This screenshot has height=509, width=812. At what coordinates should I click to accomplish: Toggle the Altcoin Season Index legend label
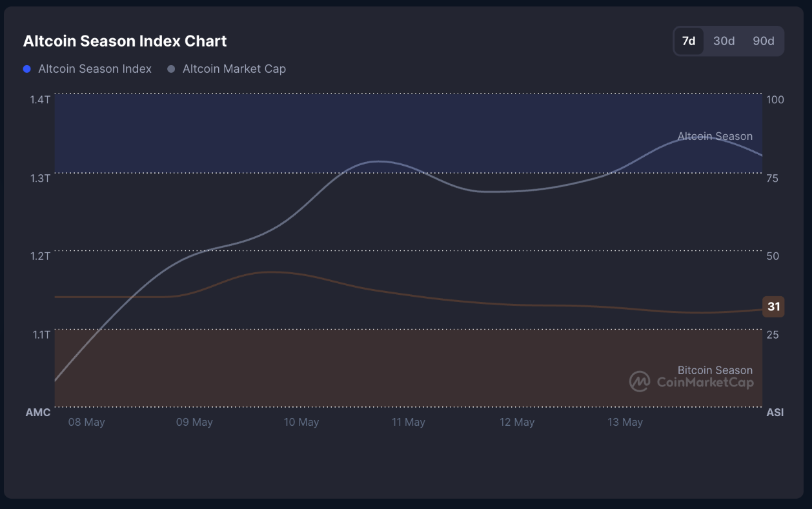point(95,69)
